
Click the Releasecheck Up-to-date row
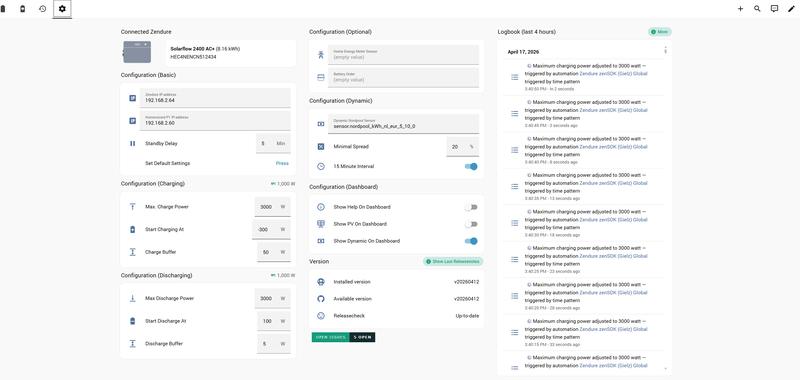tap(397, 316)
